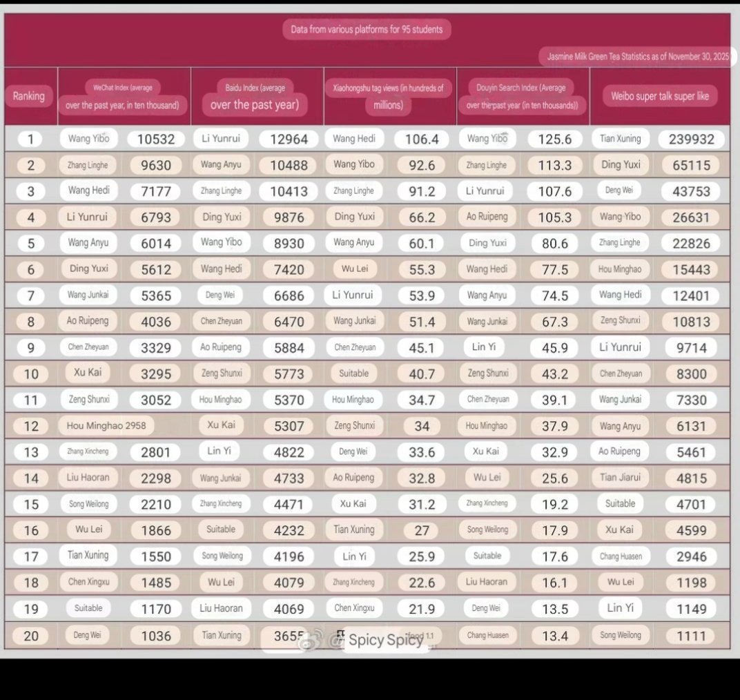The height and width of the screenshot is (700, 740).
Task: Select Chang Huasen in the Douyin column
Action: click(x=487, y=635)
